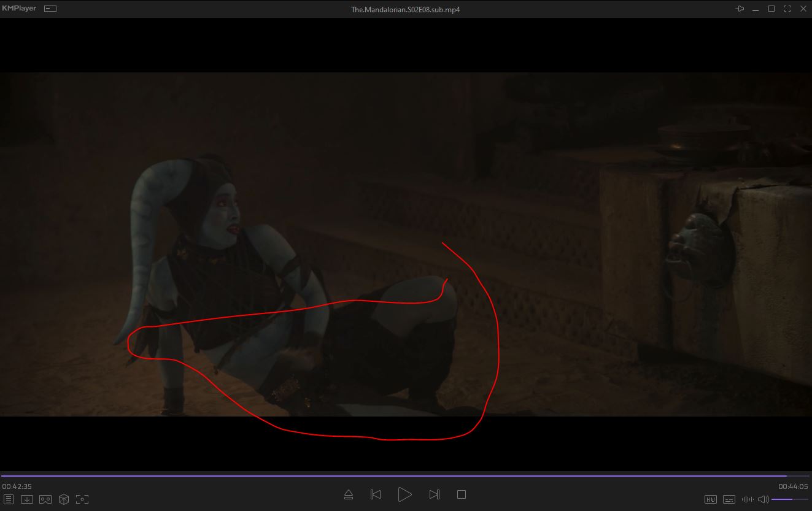Skip to the previous track
This screenshot has height=511, width=812.
[376, 494]
